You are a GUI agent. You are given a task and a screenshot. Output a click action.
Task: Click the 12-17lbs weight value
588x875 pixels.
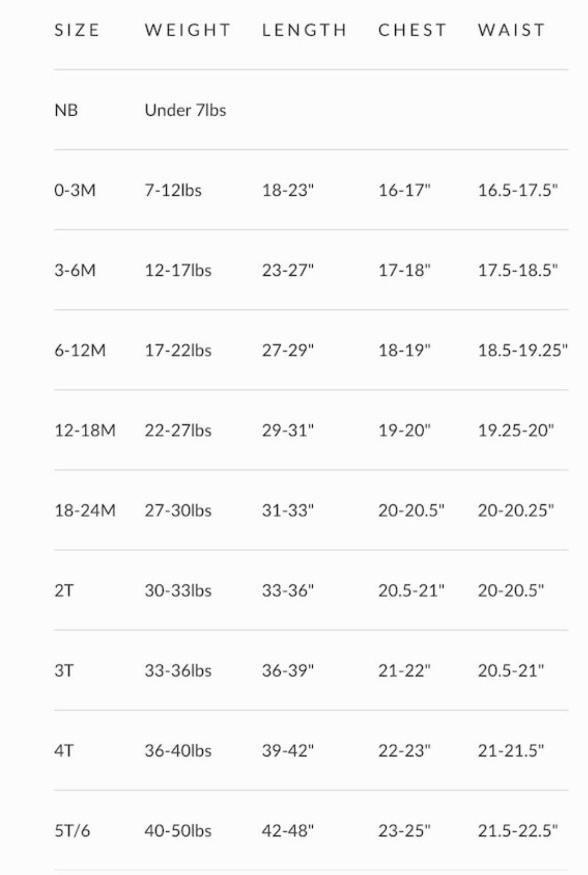[x=178, y=270]
